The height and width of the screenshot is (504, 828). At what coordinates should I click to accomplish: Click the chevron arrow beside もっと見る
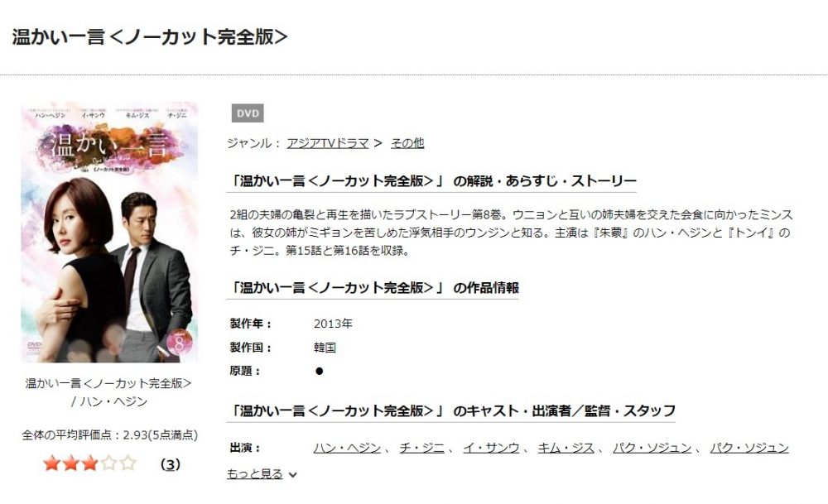tap(293, 474)
